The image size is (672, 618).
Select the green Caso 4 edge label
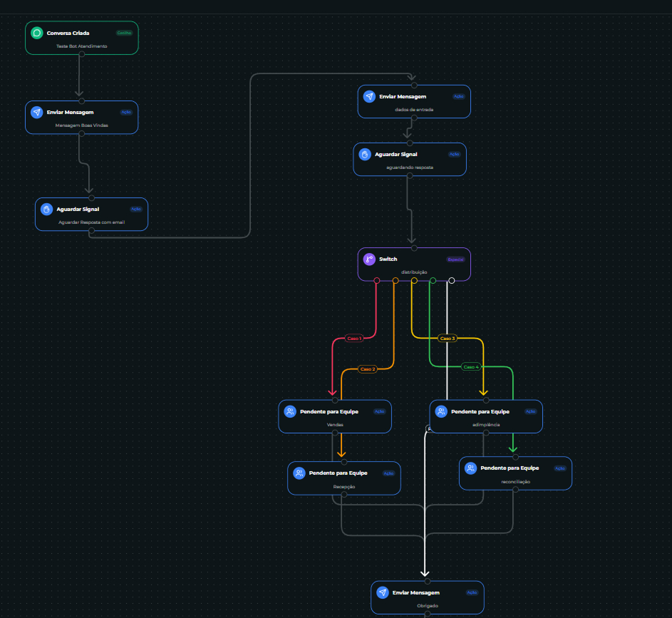tap(471, 367)
